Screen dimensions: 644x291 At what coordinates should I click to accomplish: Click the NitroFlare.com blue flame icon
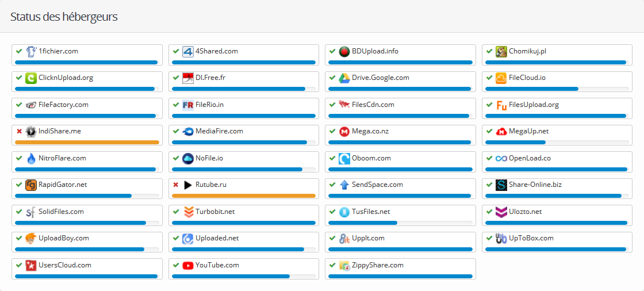(x=31, y=159)
